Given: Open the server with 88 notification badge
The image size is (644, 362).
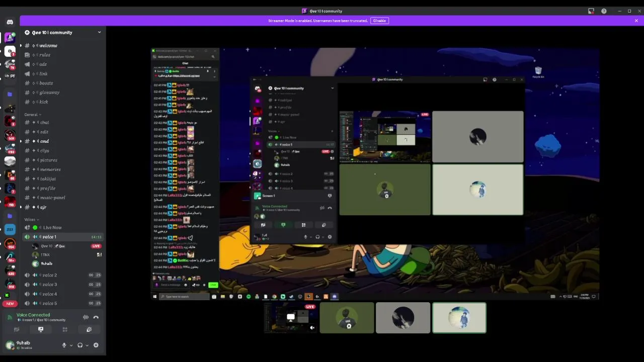Looking at the screenshot, I should [x=10, y=175].
